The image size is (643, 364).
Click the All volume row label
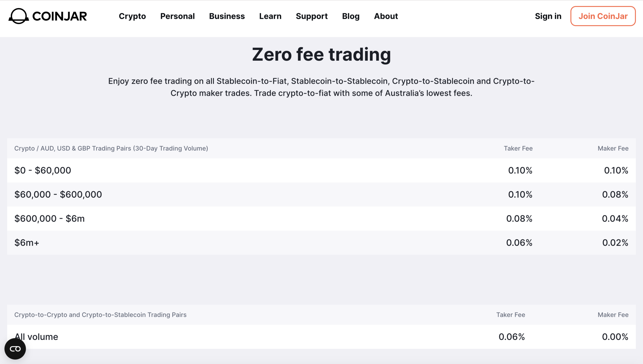[36, 337]
